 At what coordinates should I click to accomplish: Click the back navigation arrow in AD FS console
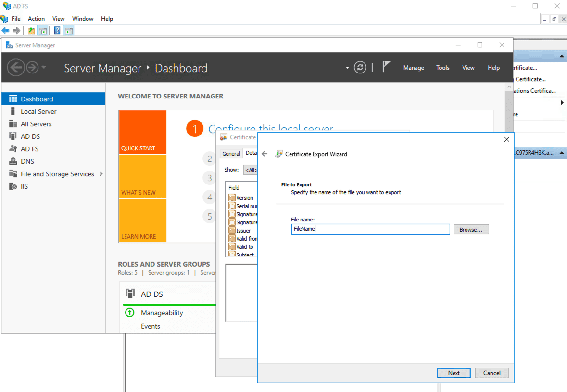(x=5, y=30)
